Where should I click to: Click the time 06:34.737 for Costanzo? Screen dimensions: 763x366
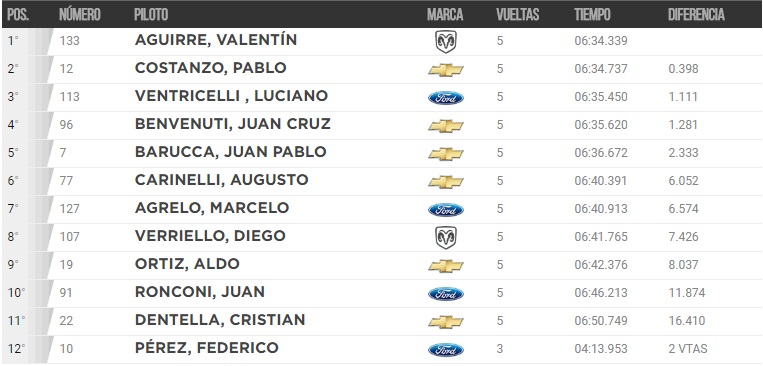tap(600, 69)
